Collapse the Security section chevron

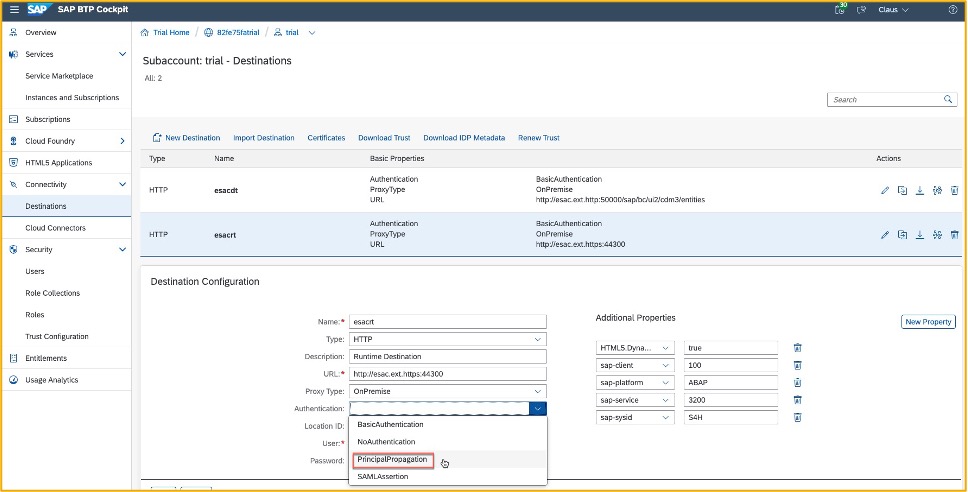click(122, 249)
